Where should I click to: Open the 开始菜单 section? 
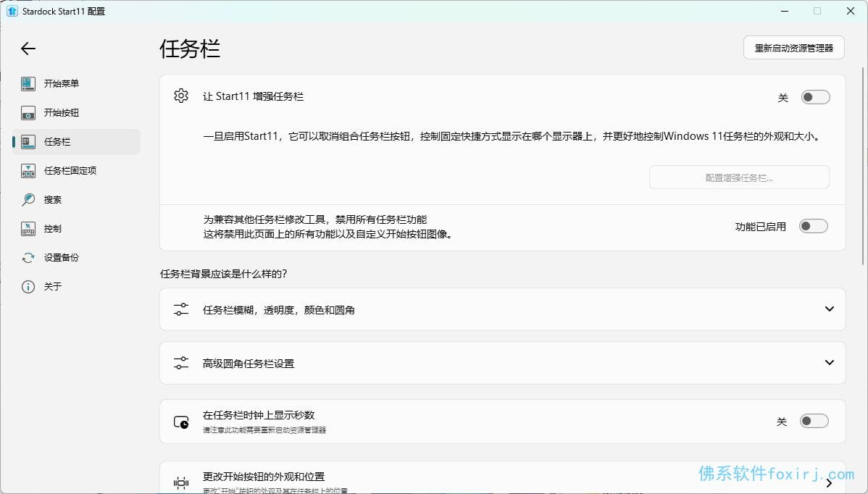76,83
